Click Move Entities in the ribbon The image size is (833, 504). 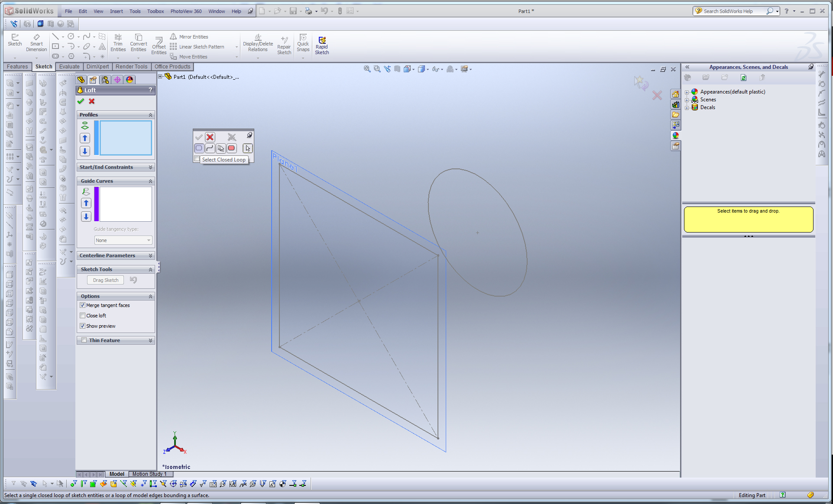[x=189, y=57]
